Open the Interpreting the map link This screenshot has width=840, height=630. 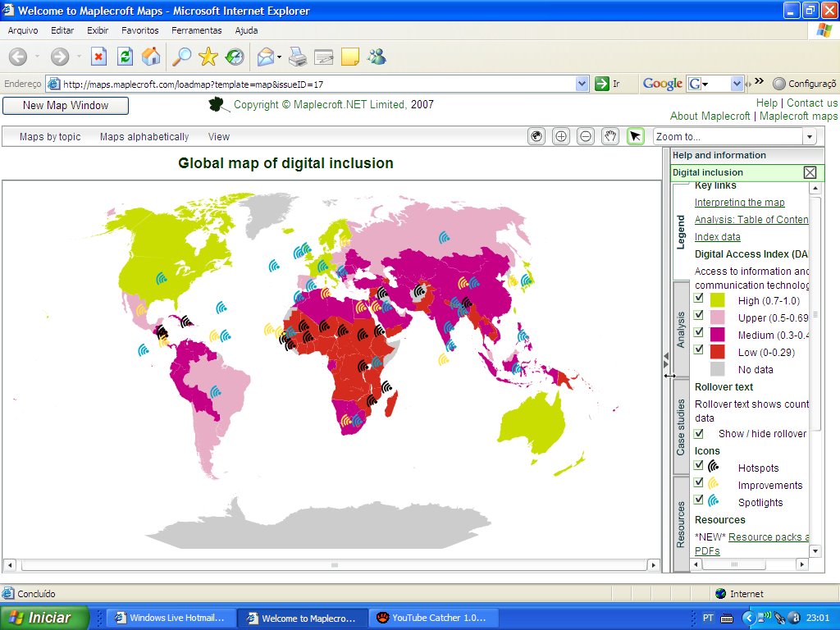pyautogui.click(x=739, y=203)
